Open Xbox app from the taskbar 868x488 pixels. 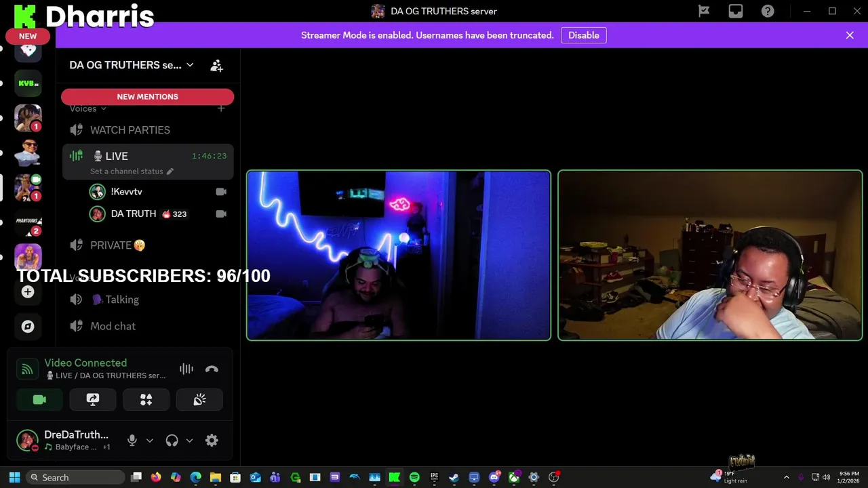(x=514, y=478)
